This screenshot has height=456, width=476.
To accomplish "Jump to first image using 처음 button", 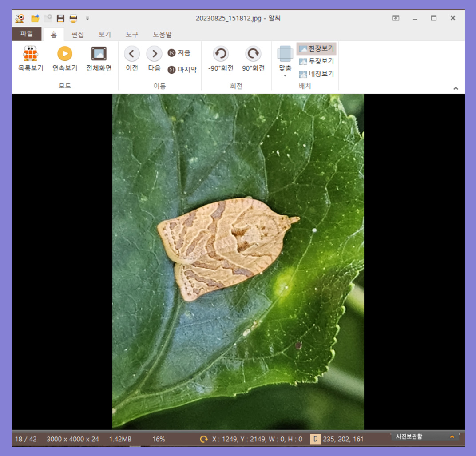I will pos(180,52).
